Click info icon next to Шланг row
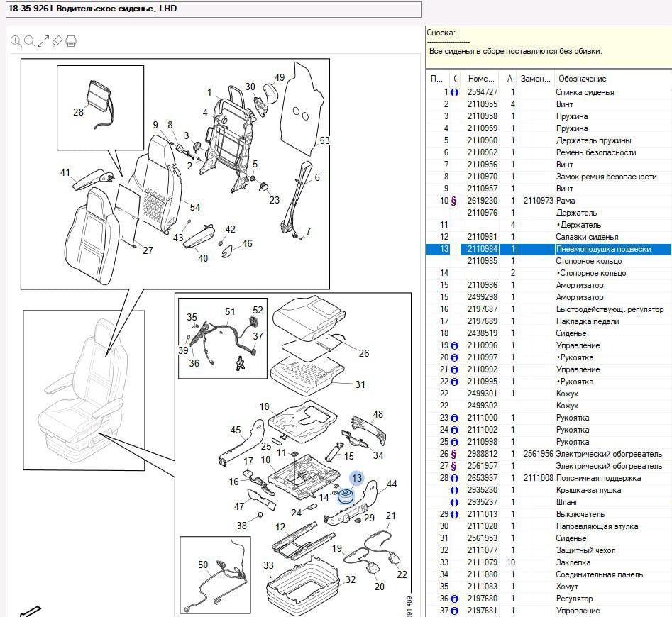672x617 pixels. (454, 502)
